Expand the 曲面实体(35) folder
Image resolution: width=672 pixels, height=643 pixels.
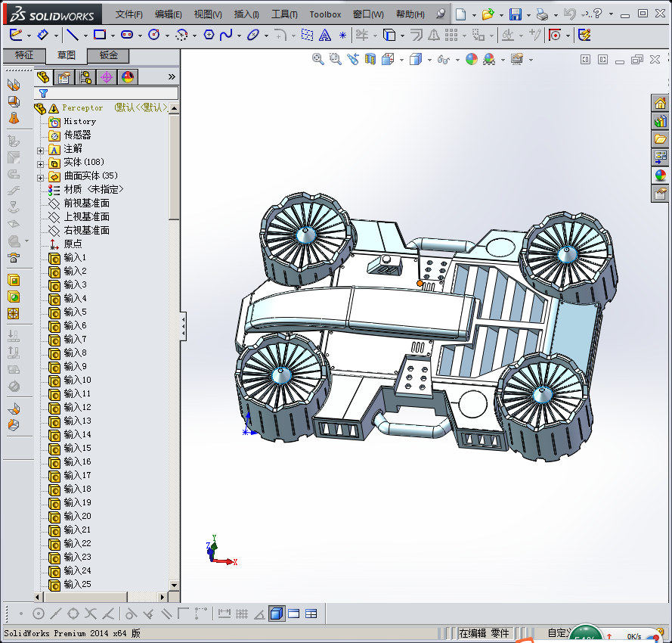(x=41, y=176)
